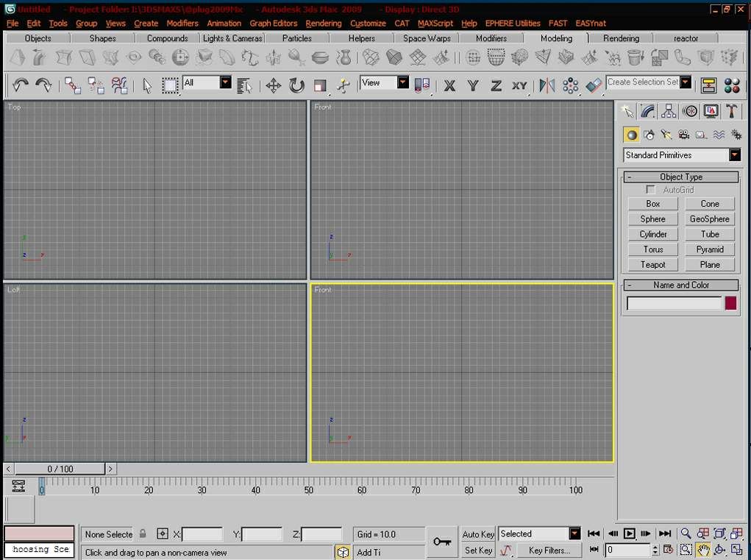Click the Arc Rotate viewport icon
Viewport: 751px width, 560px height.
(x=720, y=550)
